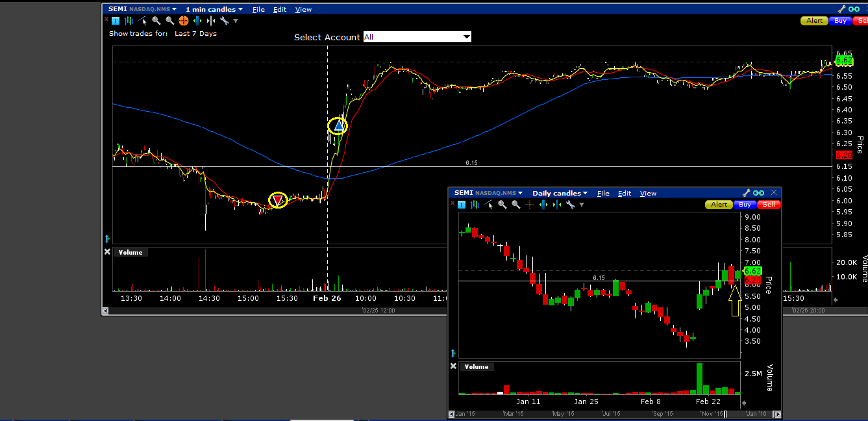Click the wrench settings icon in main chart toolbar
Viewport: 868px width, 421px height.
(225, 21)
